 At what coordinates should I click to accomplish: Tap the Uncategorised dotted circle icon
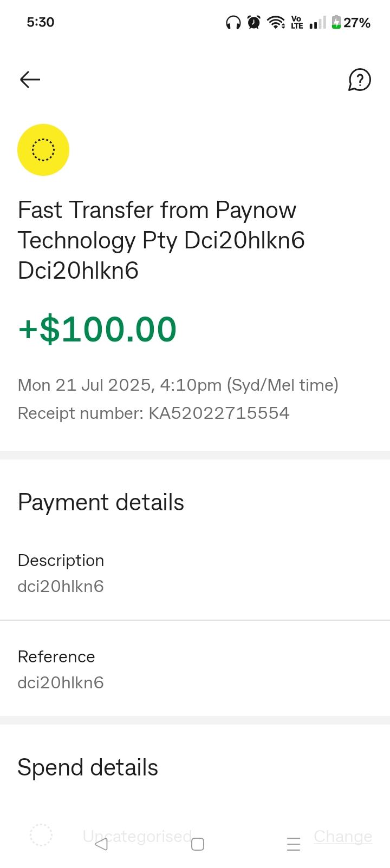pyautogui.click(x=41, y=835)
